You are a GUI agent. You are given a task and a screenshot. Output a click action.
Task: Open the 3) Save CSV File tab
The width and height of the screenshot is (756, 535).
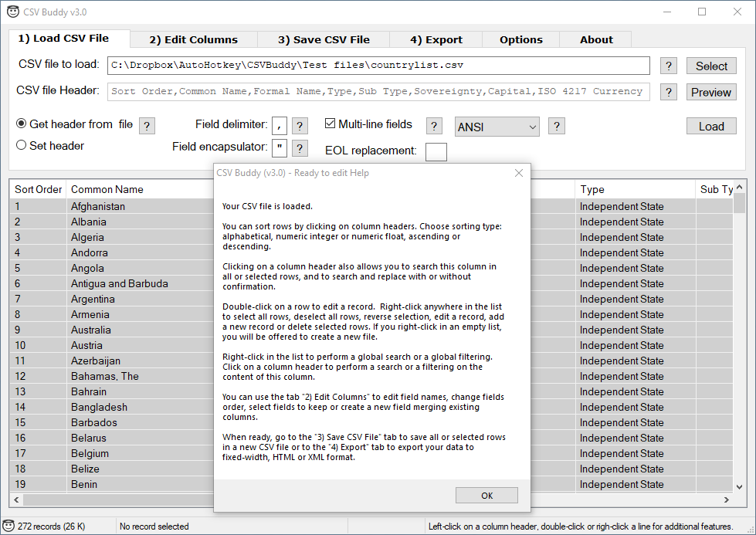(x=324, y=40)
